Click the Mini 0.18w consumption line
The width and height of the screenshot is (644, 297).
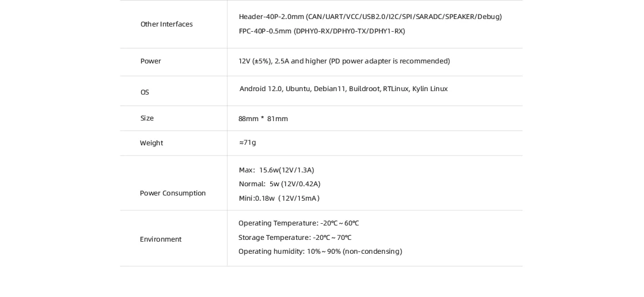tap(279, 198)
